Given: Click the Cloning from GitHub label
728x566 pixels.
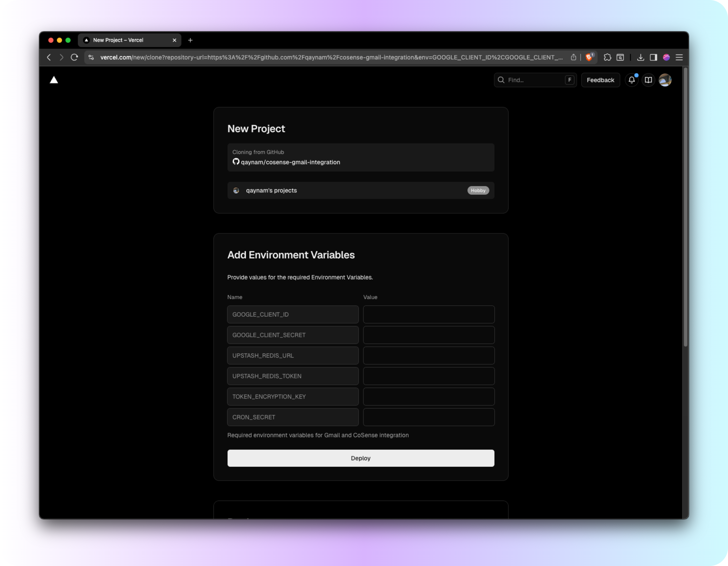Looking at the screenshot, I should (x=258, y=152).
